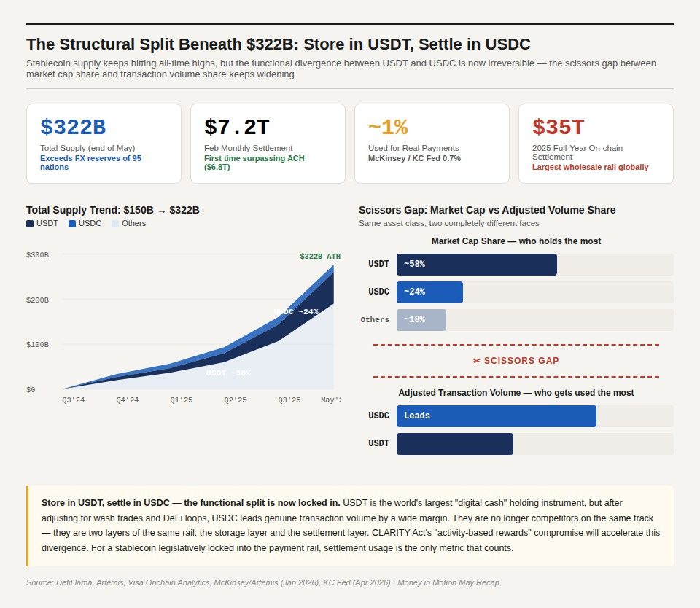Click the USDC ~24% market cap bar

point(430,292)
